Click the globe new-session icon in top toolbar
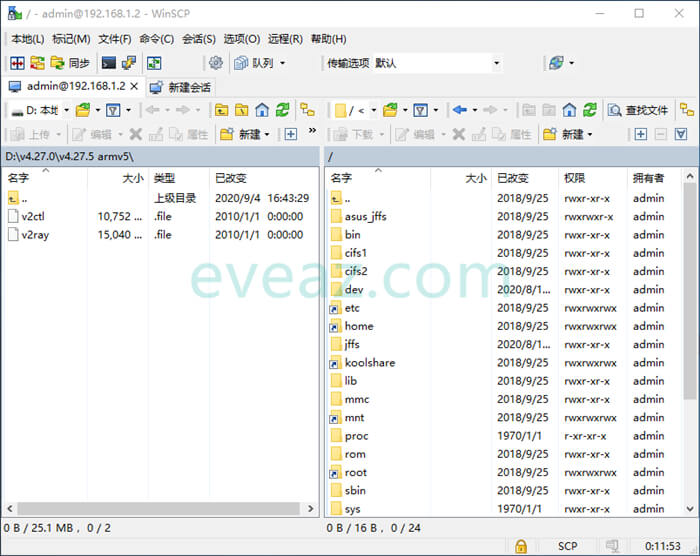 point(556,63)
